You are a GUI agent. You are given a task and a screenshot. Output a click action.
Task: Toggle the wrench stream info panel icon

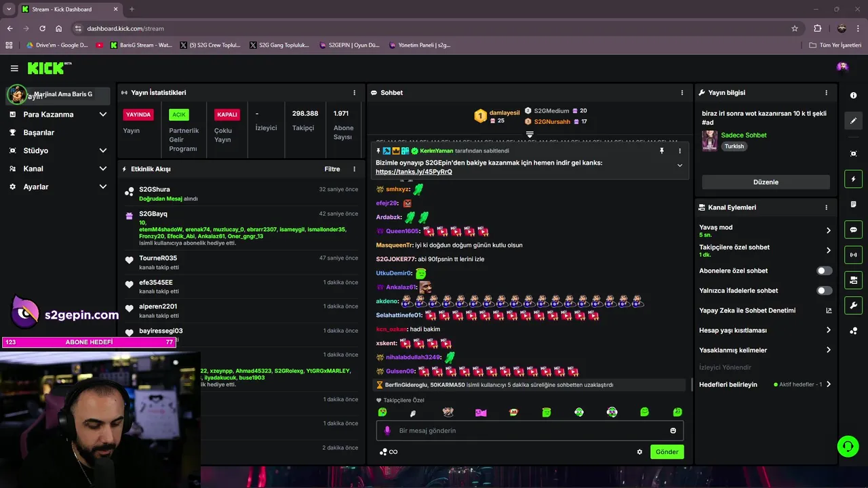pyautogui.click(x=854, y=305)
